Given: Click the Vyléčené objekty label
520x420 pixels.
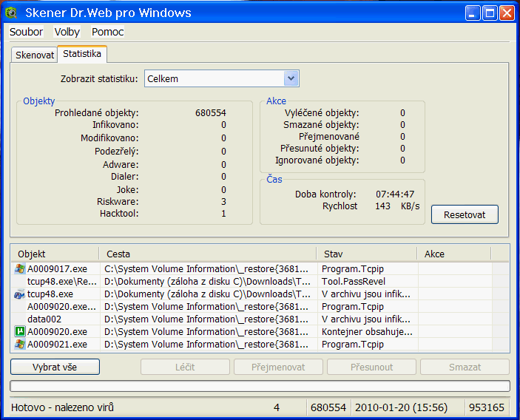Looking at the screenshot, I should 322,113.
